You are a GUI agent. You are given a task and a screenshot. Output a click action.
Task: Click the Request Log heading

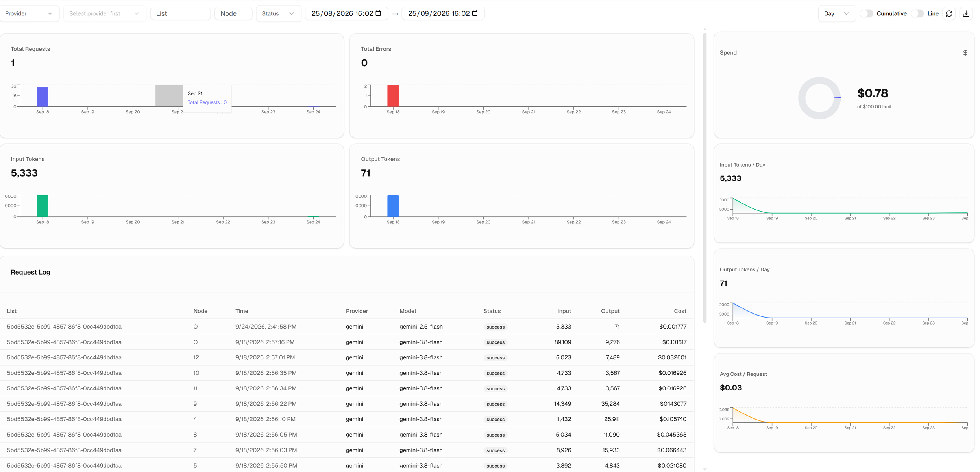tap(30, 272)
